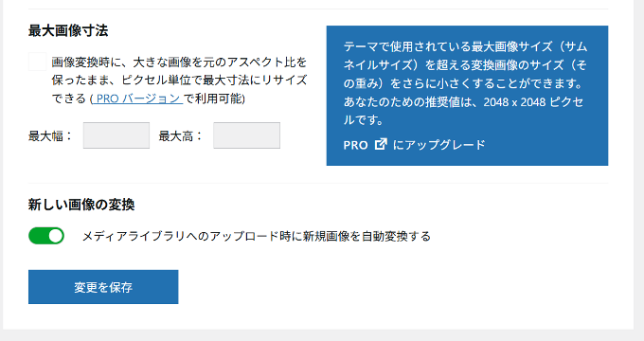Screen dimensions: 644x341
Task: Click the bold PRO text in blue box
Action: click(356, 145)
